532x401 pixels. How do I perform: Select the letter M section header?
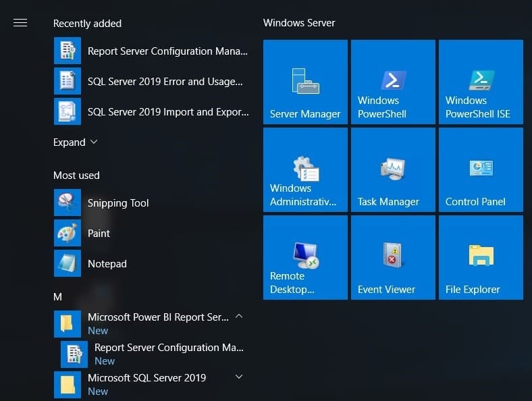57,297
